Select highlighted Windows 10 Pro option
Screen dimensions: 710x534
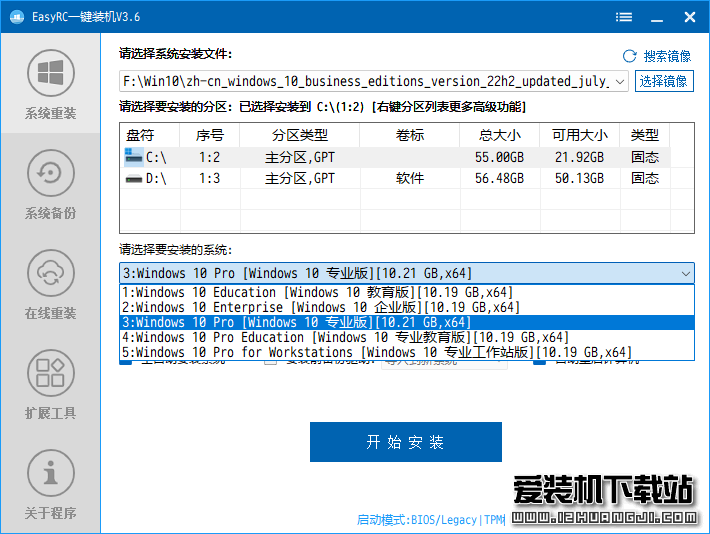[407, 322]
